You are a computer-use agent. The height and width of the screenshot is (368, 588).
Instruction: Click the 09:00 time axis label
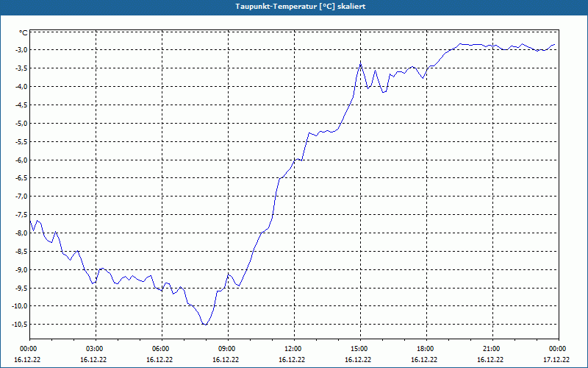click(x=227, y=349)
